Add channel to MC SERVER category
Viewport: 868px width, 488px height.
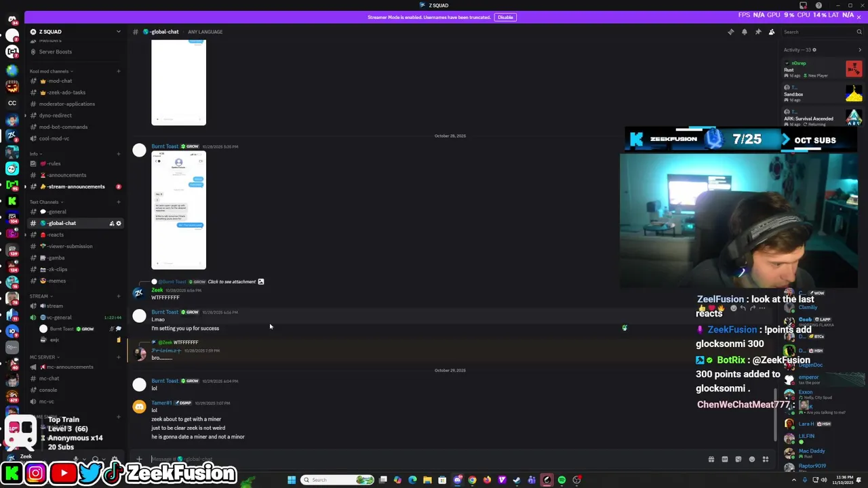click(118, 357)
